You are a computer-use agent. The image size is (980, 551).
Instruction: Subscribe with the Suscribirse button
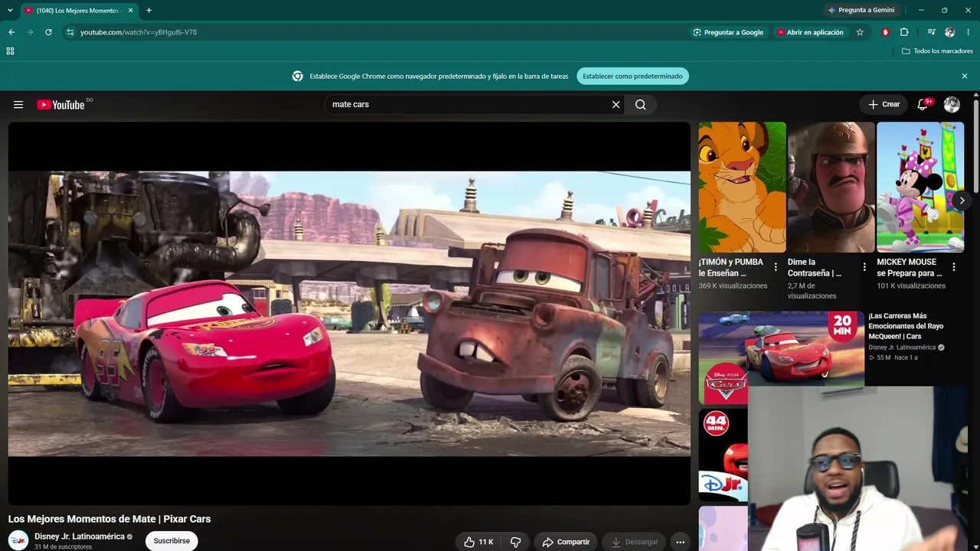pyautogui.click(x=171, y=541)
